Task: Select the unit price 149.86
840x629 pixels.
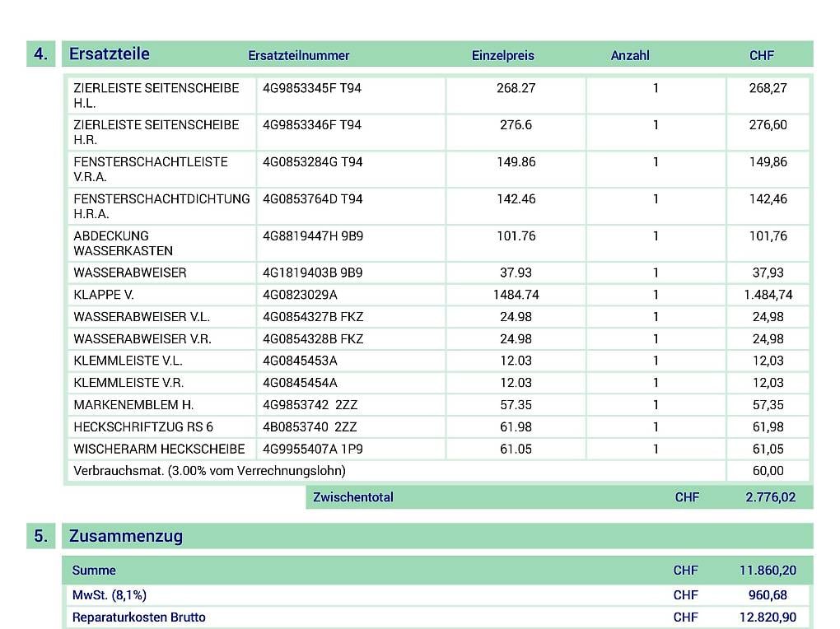Action: tap(516, 162)
